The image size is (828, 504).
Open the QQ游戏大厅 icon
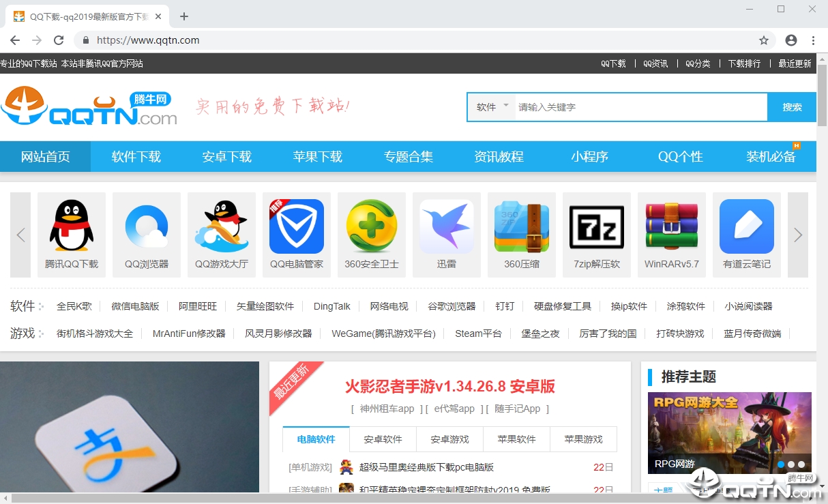point(222,226)
